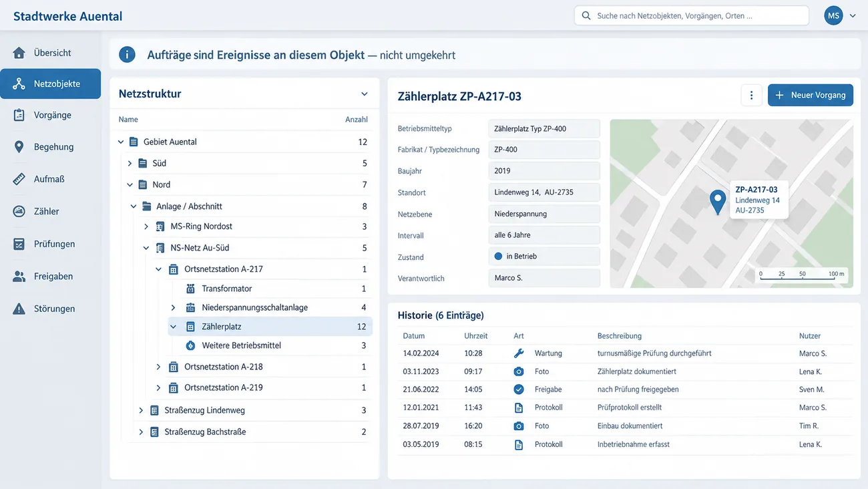Image resolution: width=868 pixels, height=489 pixels.
Task: Select the text turnusmäßige Prüfung durchgeführt
Action: 654,353
